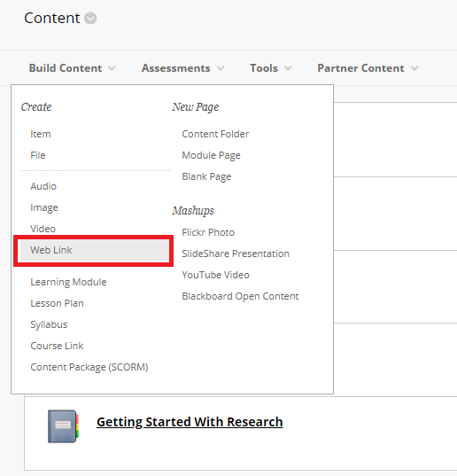Open Getting Started With Research link
The image size is (457, 476).
click(190, 422)
